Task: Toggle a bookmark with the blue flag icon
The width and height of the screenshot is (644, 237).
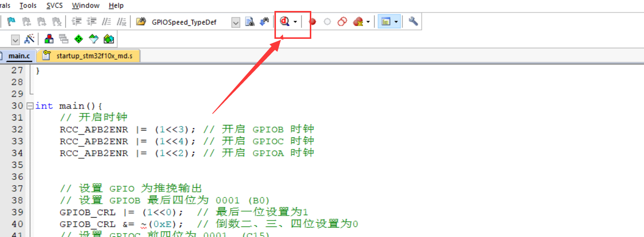Action: [x=11, y=22]
